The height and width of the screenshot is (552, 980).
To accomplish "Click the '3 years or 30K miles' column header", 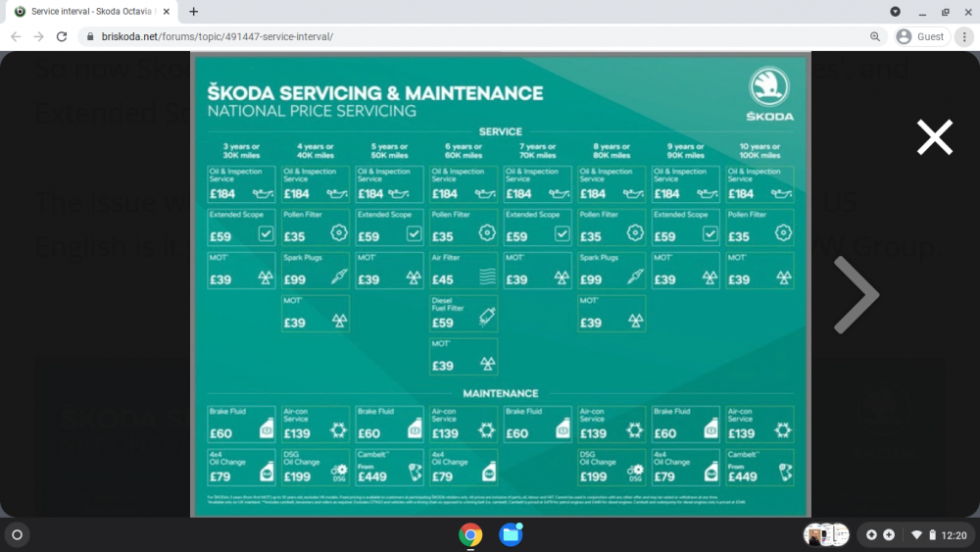I will click(241, 151).
